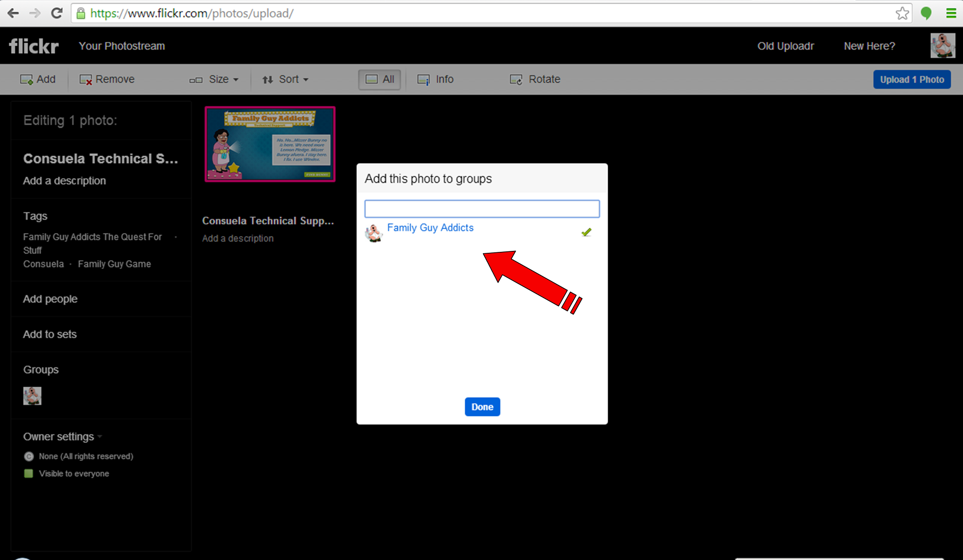The width and height of the screenshot is (963, 560).
Task: Bookmark page with star icon
Action: pyautogui.click(x=902, y=13)
